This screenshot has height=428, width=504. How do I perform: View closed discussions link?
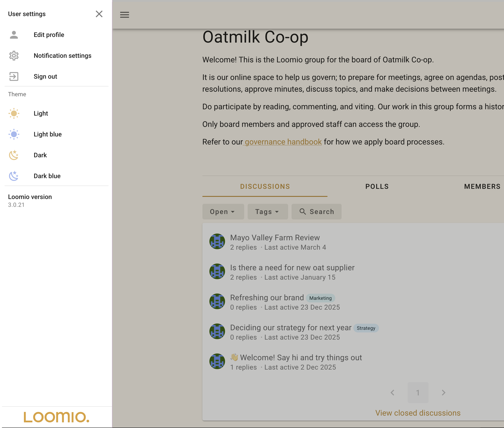click(418, 413)
